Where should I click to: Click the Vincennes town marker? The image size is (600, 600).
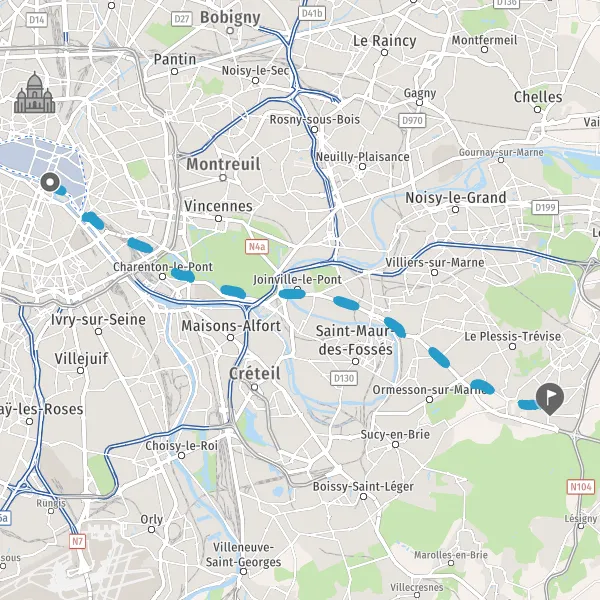coord(218,218)
